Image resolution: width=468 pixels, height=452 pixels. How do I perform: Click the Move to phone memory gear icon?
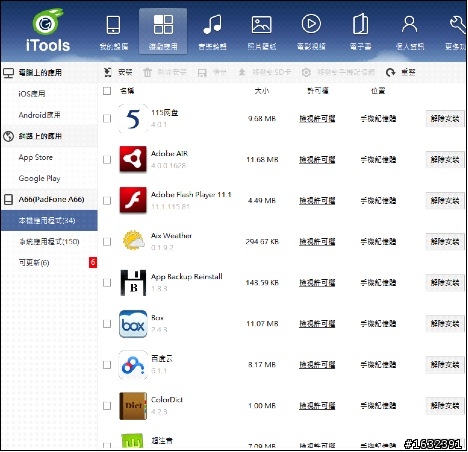306,72
